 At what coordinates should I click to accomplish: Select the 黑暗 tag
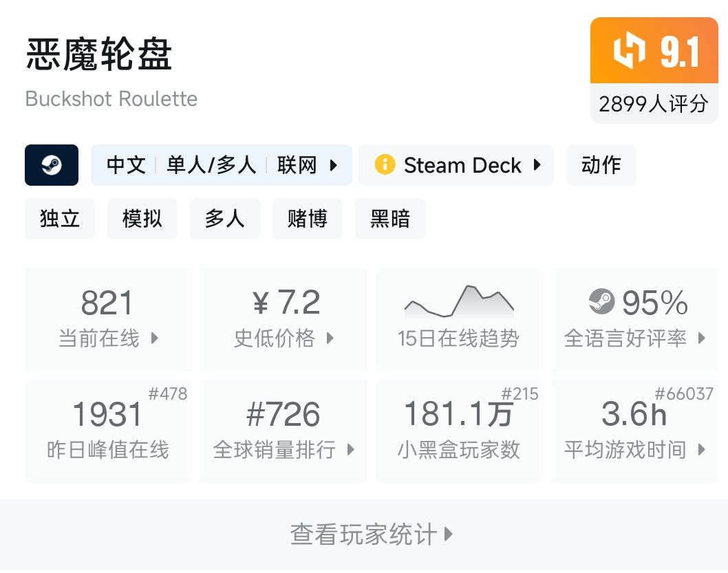tap(390, 219)
